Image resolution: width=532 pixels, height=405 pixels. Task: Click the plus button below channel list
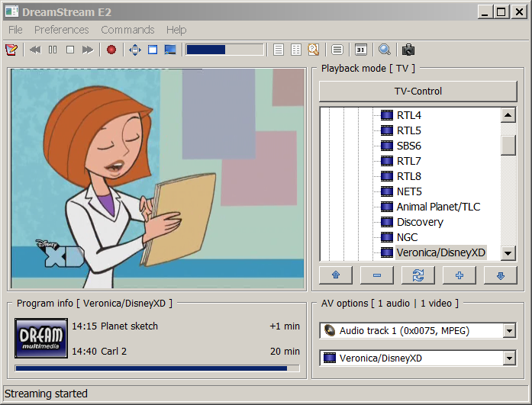pos(459,275)
